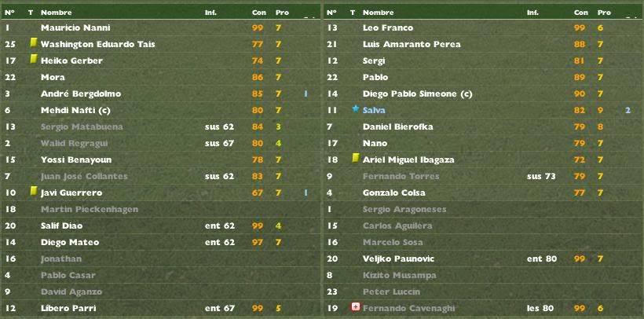Image resolution: width=644 pixels, height=319 pixels.
Task: Click the blue star icon next to Salva
Action: click(356, 109)
